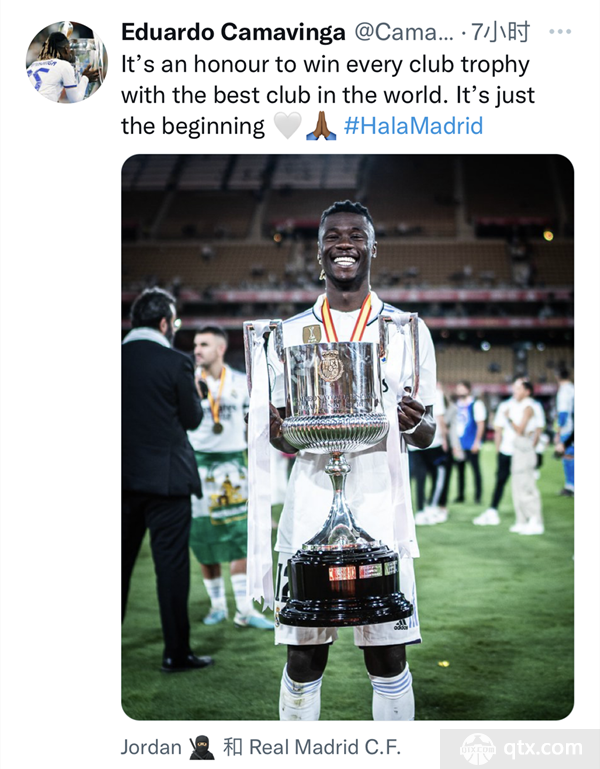Click the man in black suit
Image resolution: width=600 pixels, height=769 pixels.
click(162, 478)
